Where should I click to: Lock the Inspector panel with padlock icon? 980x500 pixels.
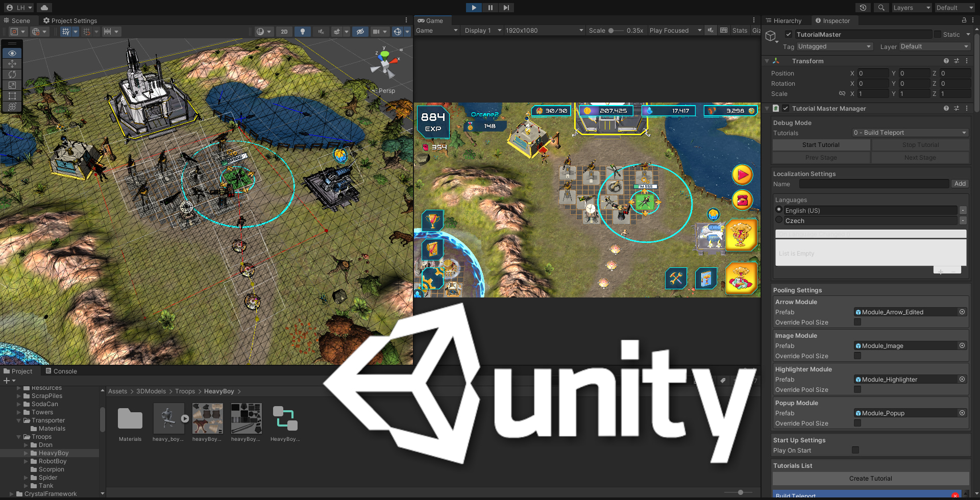point(964,20)
